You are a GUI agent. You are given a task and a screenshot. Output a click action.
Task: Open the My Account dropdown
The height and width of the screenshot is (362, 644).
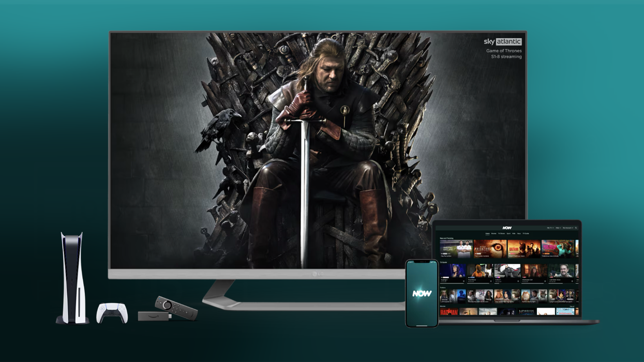(x=568, y=228)
